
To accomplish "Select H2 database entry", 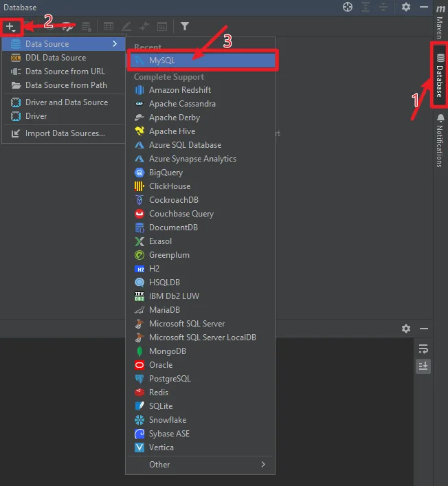I will [200, 269].
